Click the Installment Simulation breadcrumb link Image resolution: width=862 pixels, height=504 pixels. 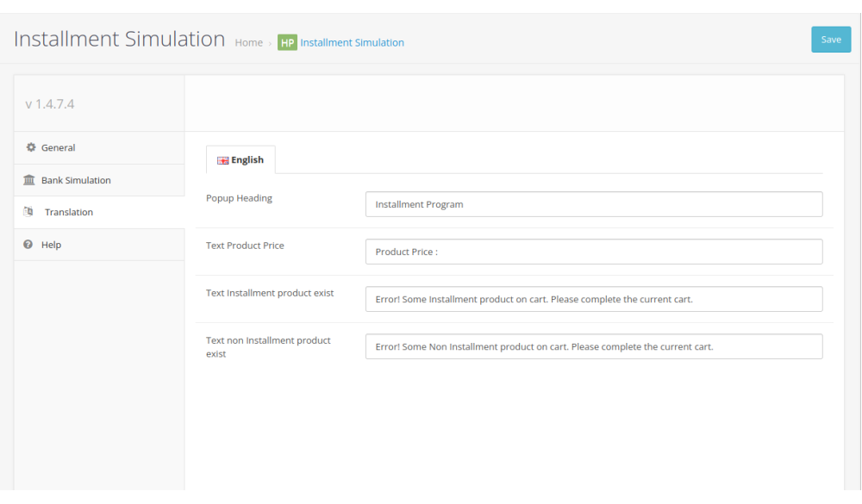(352, 42)
